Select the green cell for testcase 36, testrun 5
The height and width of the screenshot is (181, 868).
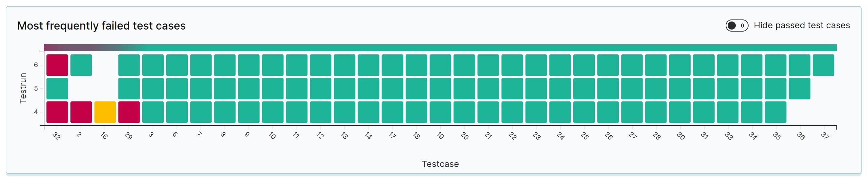pos(799,89)
